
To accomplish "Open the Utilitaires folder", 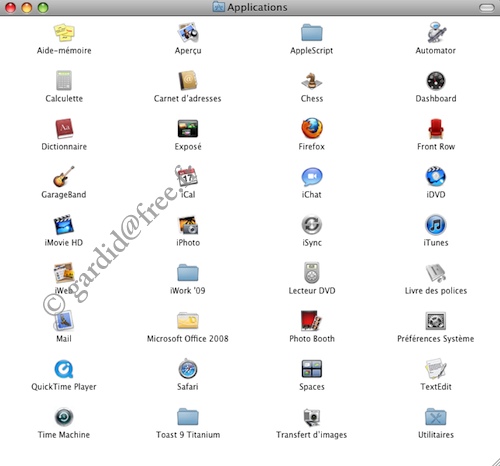I will pyautogui.click(x=436, y=417).
